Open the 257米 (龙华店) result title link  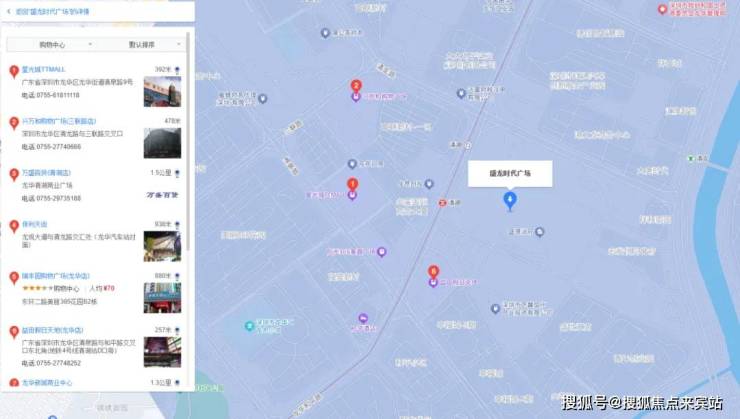pos(52,330)
